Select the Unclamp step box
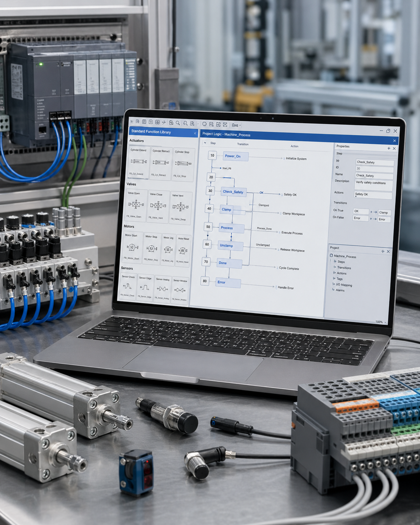This screenshot has height=525, width=420. click(x=231, y=245)
